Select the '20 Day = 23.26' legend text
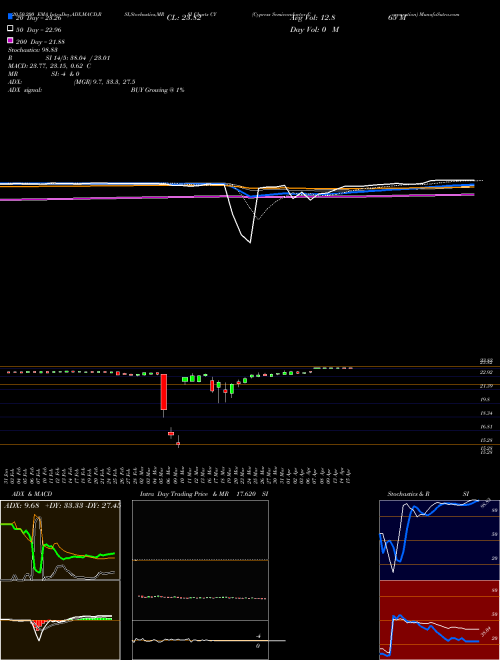The image size is (500, 660). [x=39, y=18]
